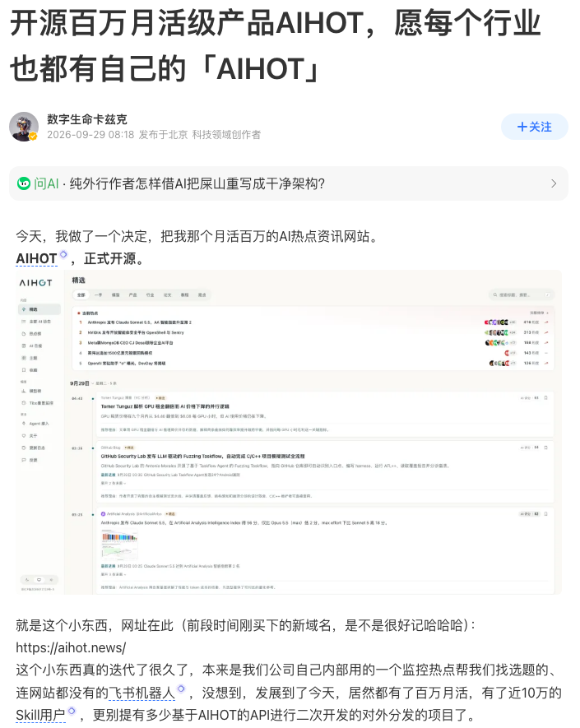The height and width of the screenshot is (728, 580).
Task: Click 9月29日 date header in screenshot
Action: coord(79,383)
